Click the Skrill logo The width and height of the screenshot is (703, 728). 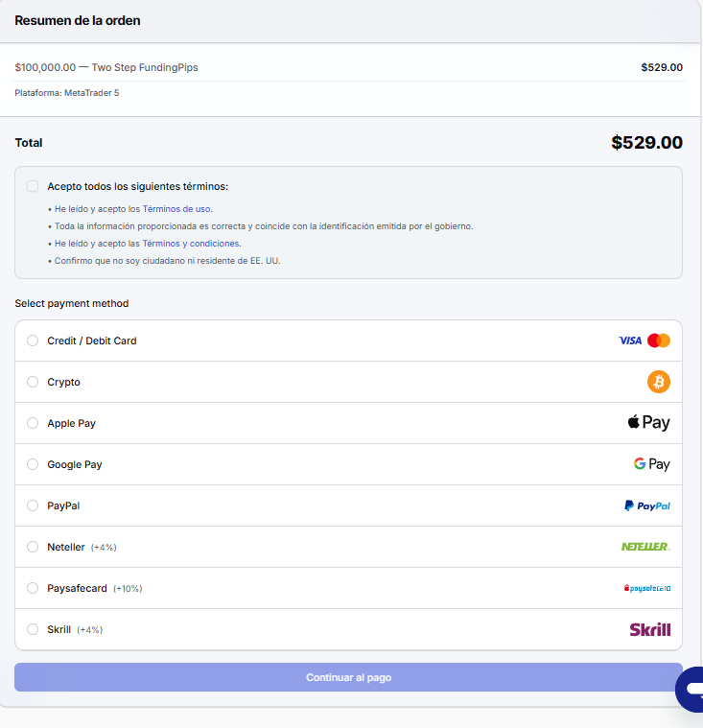tap(650, 629)
